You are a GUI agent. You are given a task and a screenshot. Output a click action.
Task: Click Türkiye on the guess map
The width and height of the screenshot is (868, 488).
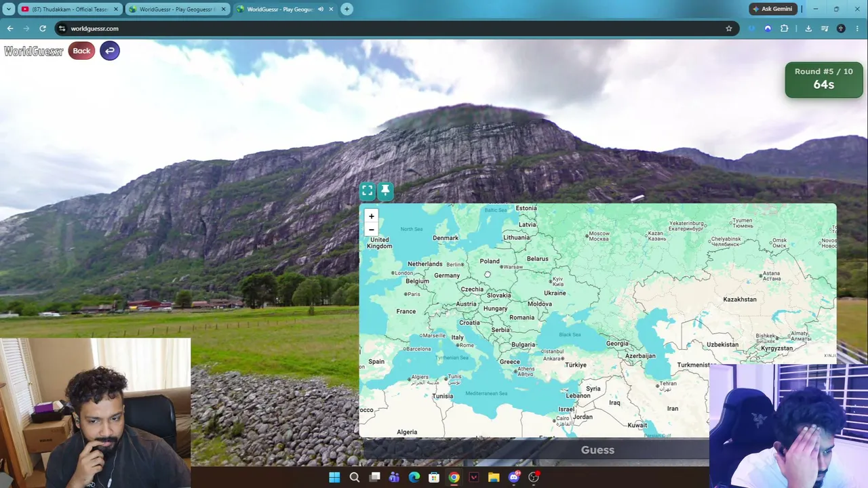tap(576, 365)
